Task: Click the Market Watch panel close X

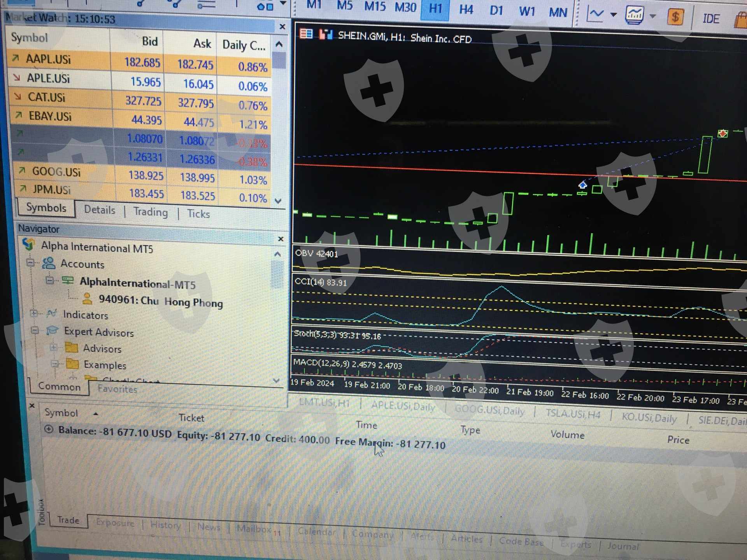Action: (282, 27)
